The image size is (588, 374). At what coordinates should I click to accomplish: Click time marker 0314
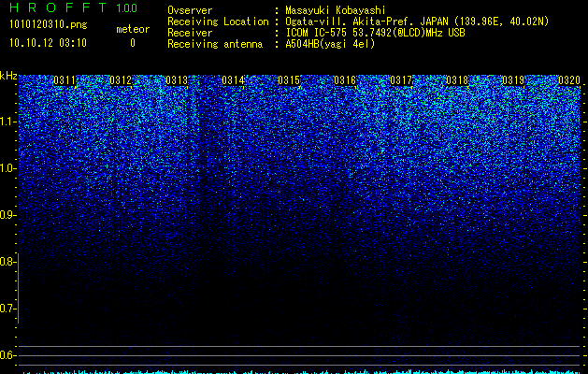[233, 80]
